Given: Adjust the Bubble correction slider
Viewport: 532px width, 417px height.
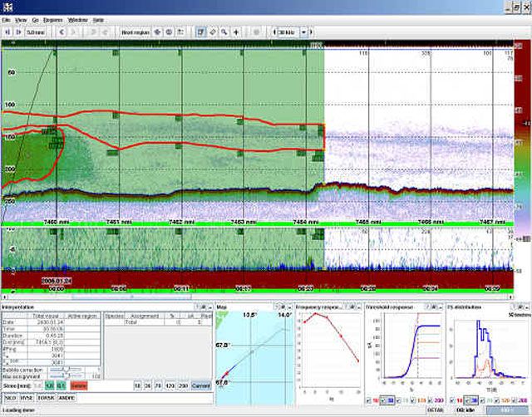Looking at the screenshot, I should (66, 370).
